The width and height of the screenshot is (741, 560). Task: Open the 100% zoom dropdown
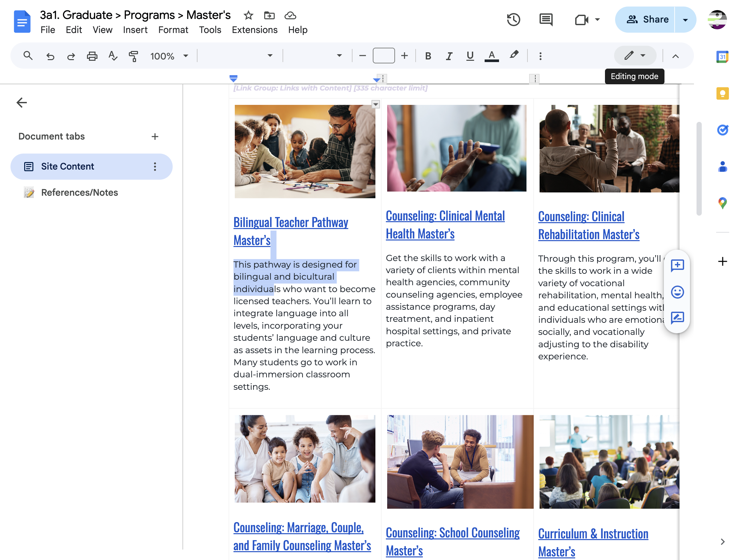click(x=169, y=56)
